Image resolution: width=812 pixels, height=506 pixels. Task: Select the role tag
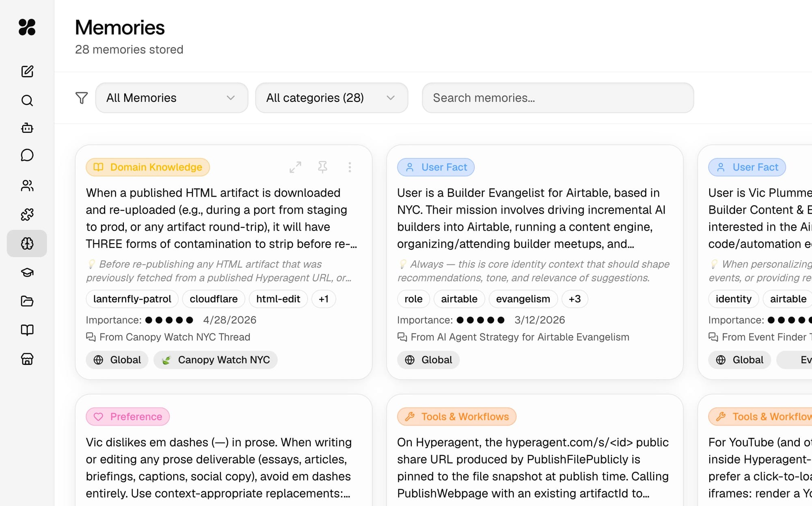click(414, 299)
